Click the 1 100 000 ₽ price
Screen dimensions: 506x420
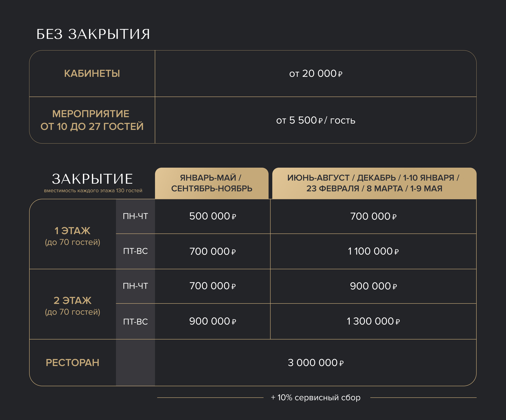pos(373,251)
